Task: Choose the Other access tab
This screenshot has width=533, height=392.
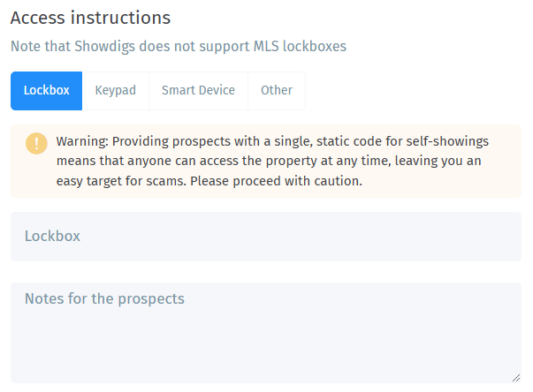Action: coord(277,91)
